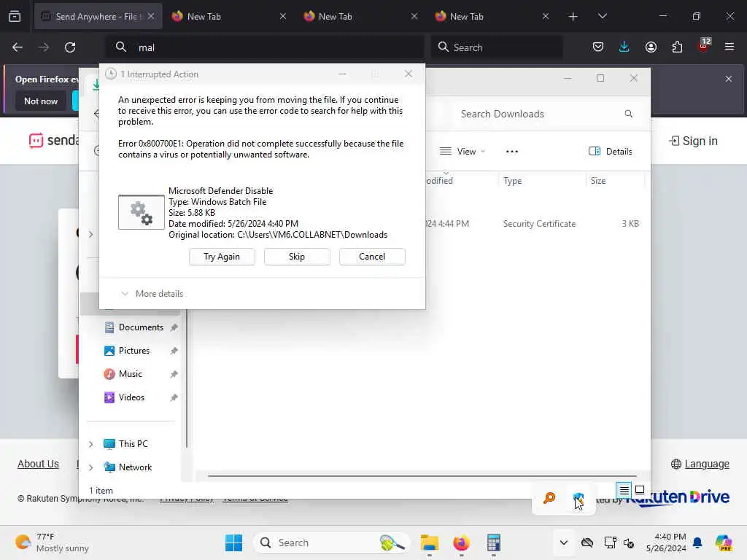The height and width of the screenshot is (560, 747).
Task: Expand the This PC tree node
Action: 90,444
